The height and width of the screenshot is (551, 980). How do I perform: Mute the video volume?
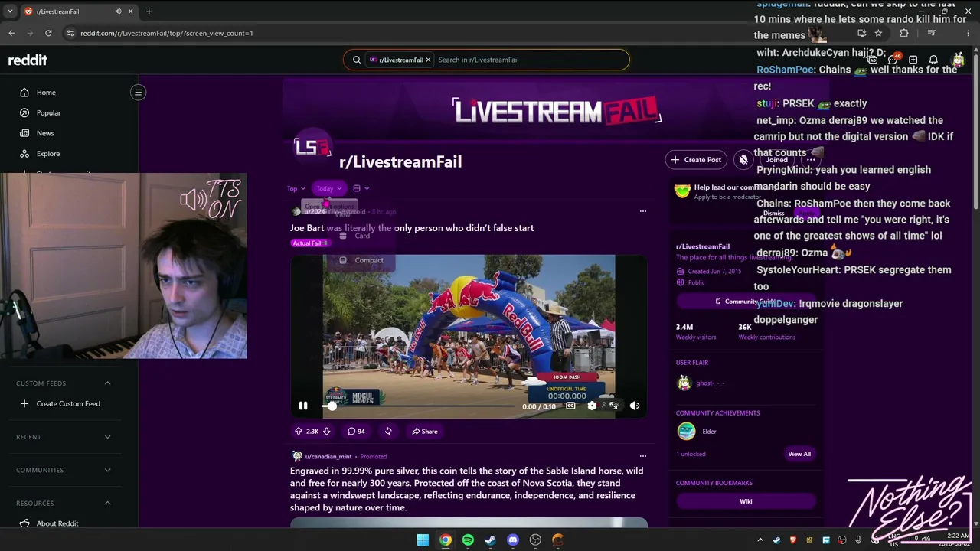click(x=635, y=406)
